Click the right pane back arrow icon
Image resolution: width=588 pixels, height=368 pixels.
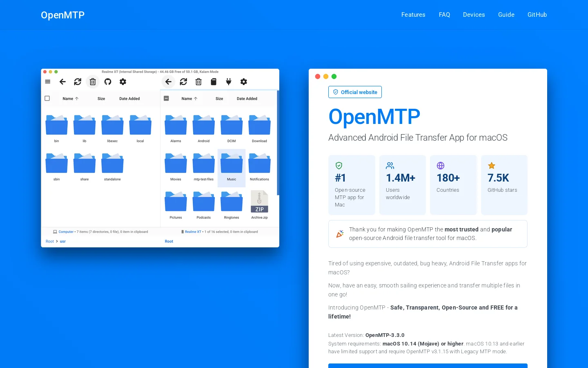(168, 82)
